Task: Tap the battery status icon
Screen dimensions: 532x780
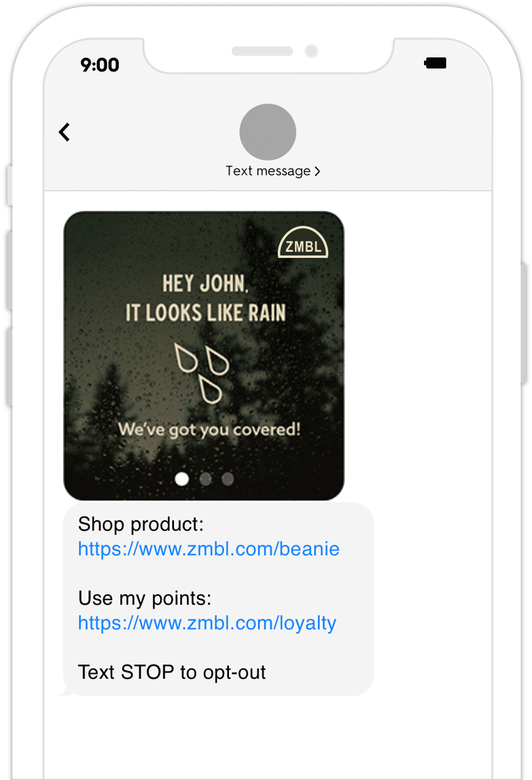Action: tap(436, 63)
